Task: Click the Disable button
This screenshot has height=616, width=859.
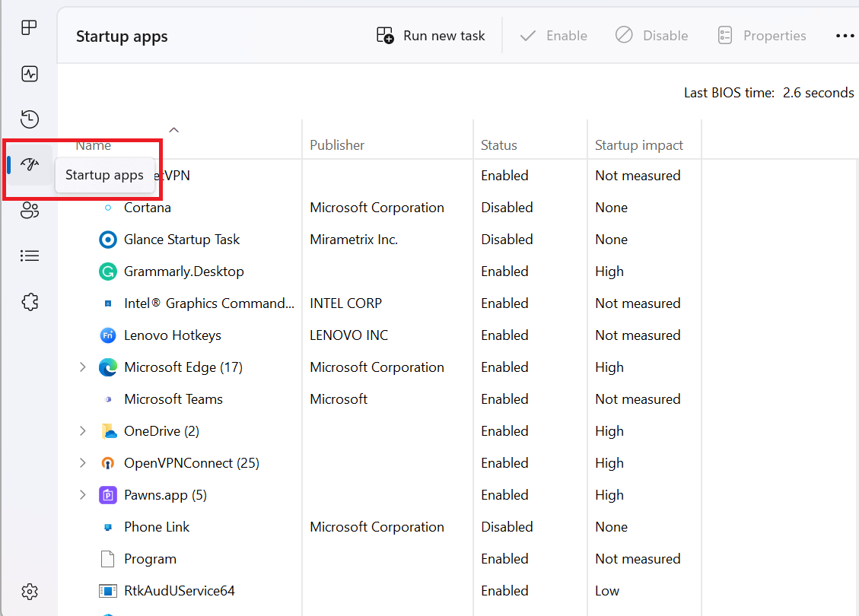Action: click(x=651, y=36)
